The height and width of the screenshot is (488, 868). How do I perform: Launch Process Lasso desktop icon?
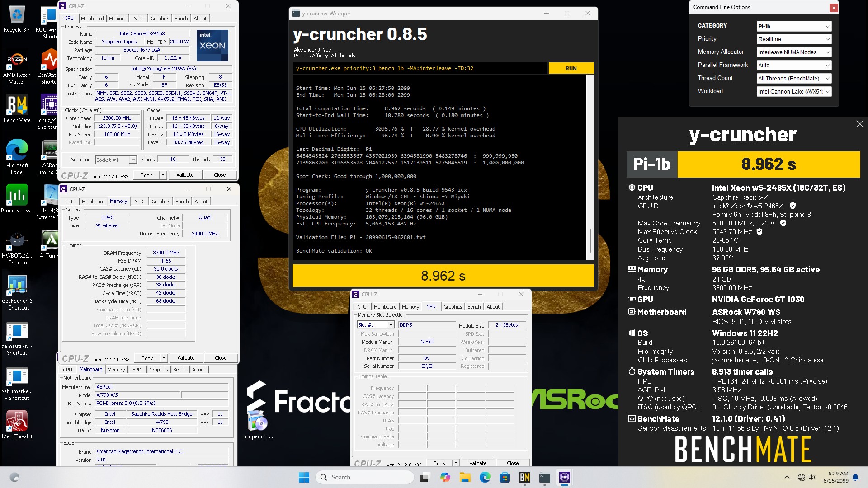click(x=17, y=199)
